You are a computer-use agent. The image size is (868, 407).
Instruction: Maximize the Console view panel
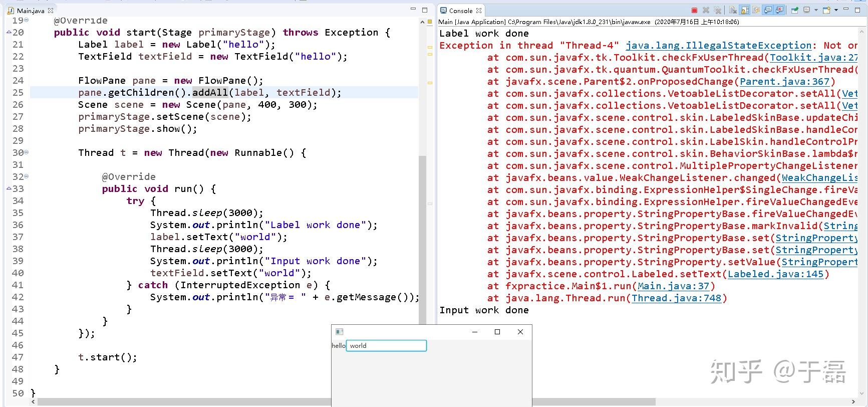click(857, 10)
